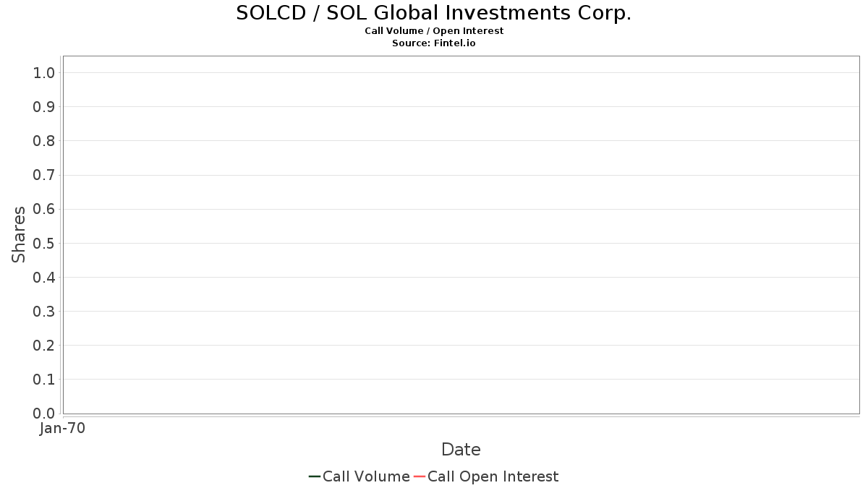Click the center of the empty plot area
868x488 pixels.
[x=461, y=235]
